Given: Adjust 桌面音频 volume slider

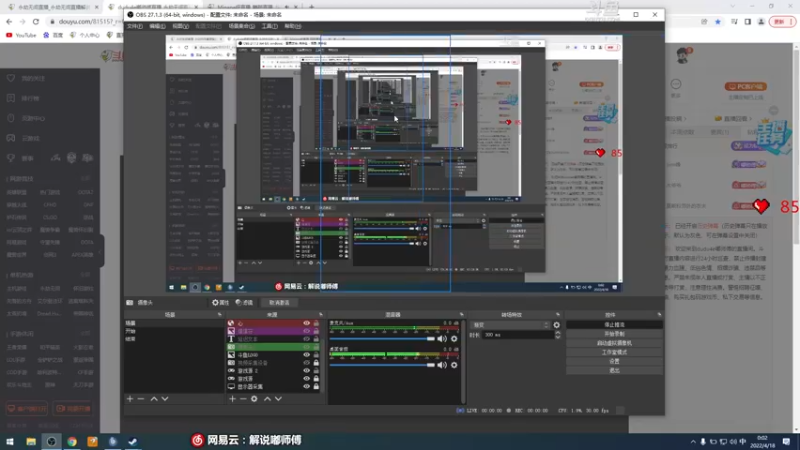Looking at the screenshot, I should 382,365.
